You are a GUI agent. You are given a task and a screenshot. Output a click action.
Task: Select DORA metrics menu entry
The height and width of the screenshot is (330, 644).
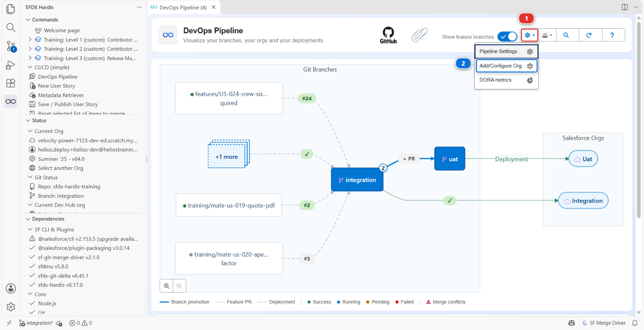506,80
